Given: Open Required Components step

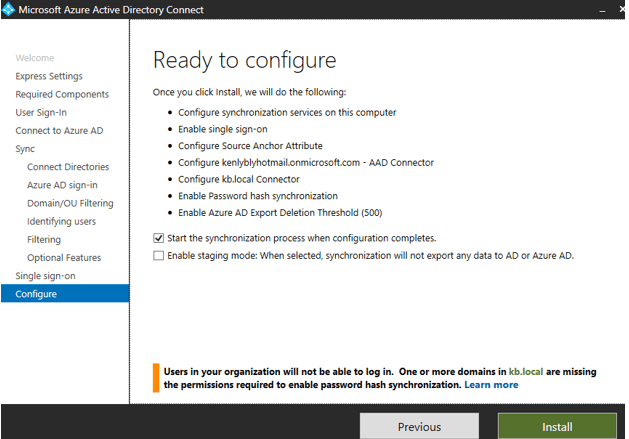Looking at the screenshot, I should click(62, 94).
